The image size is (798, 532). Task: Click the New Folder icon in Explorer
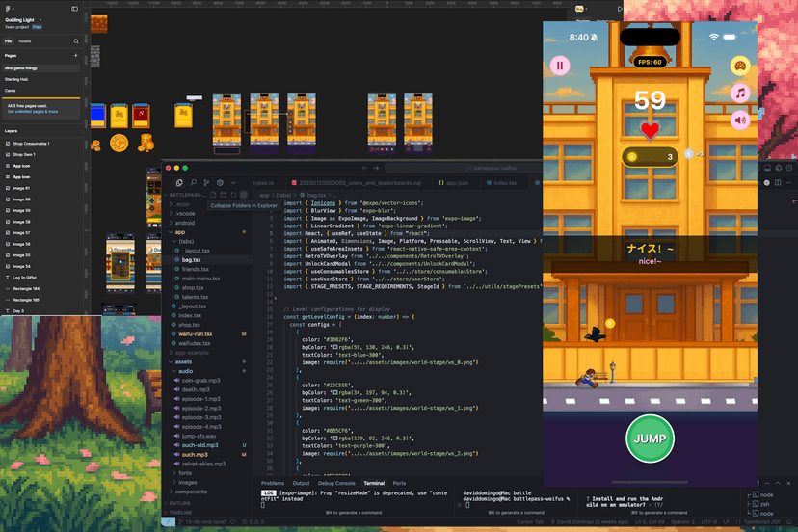224,195
